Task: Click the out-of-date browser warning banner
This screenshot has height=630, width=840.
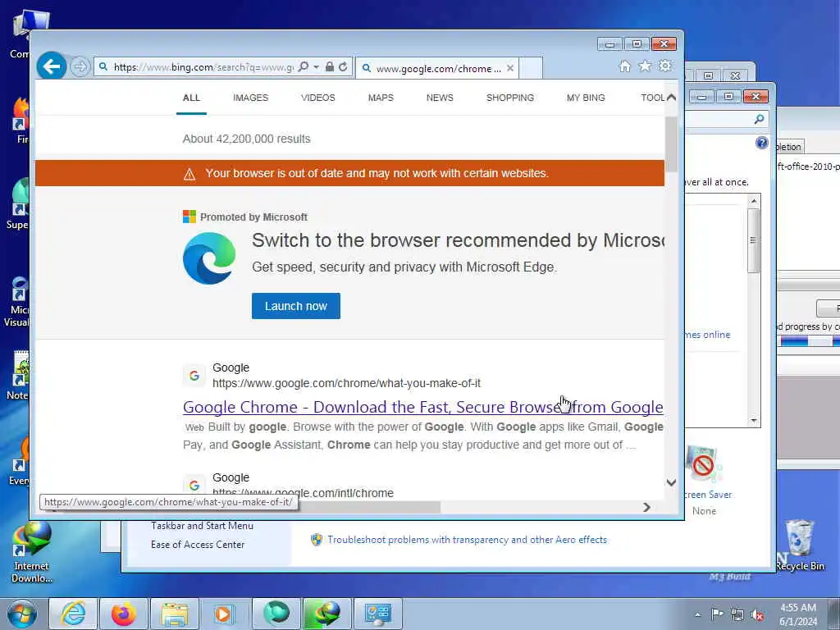Action: pyautogui.click(x=349, y=173)
